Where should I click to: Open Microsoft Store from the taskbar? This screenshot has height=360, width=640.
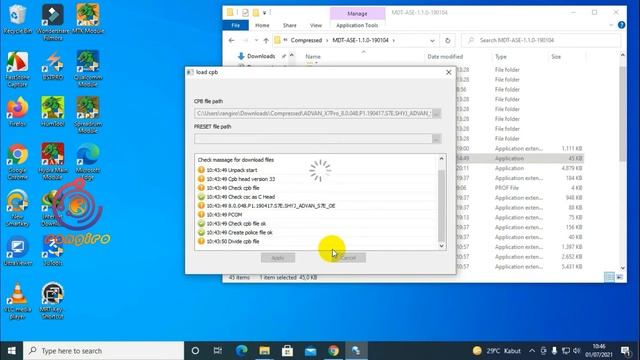(287, 351)
